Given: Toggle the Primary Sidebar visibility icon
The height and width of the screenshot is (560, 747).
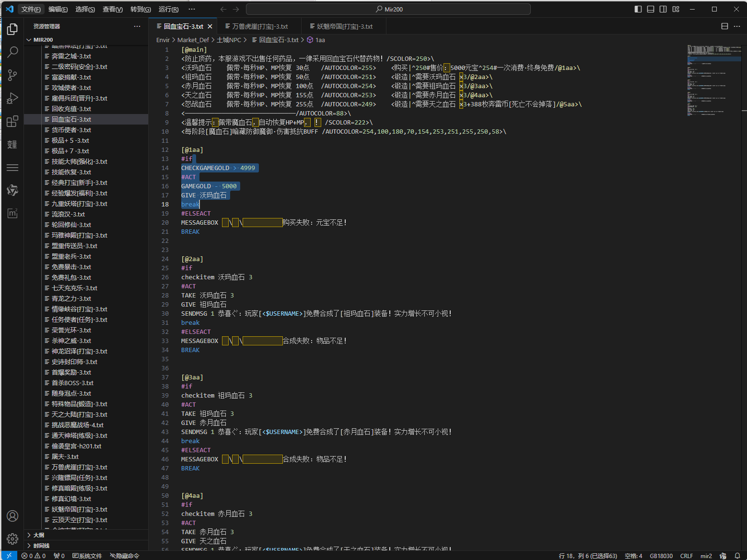Looking at the screenshot, I should [x=638, y=9].
